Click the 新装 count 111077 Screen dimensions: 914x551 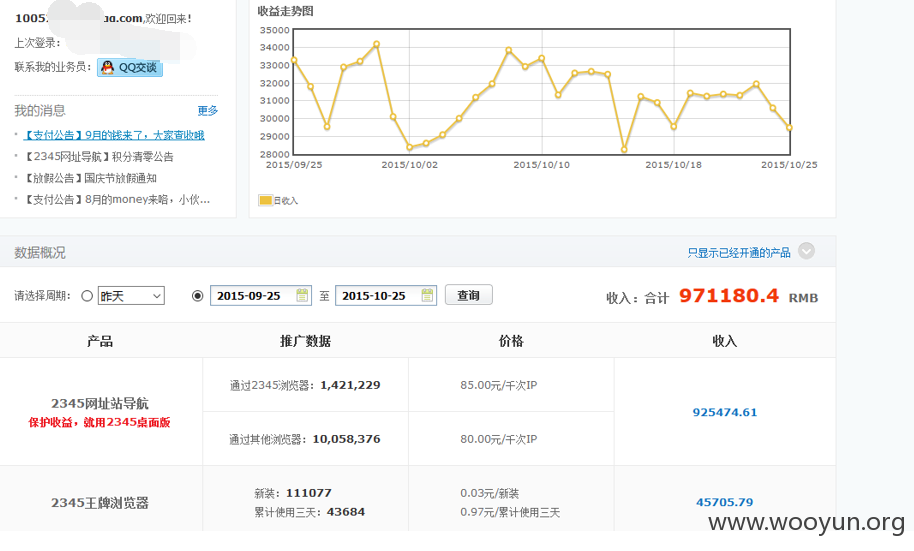click(x=308, y=493)
